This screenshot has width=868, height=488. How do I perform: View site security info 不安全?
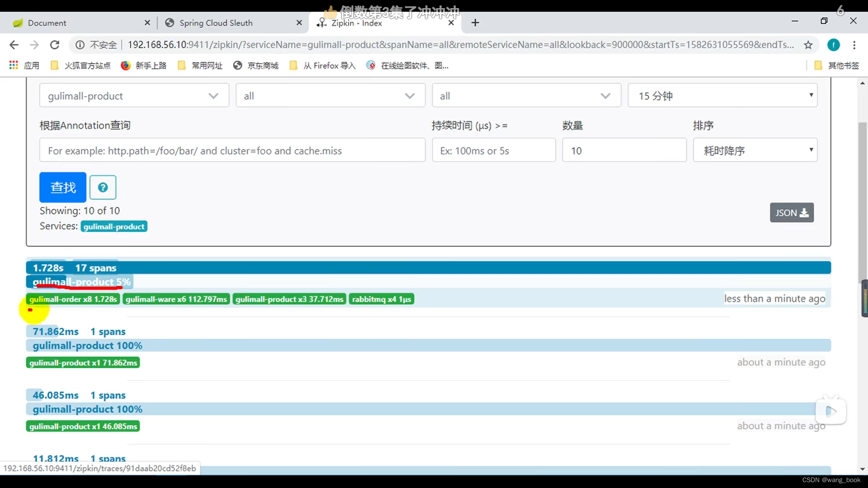96,45
